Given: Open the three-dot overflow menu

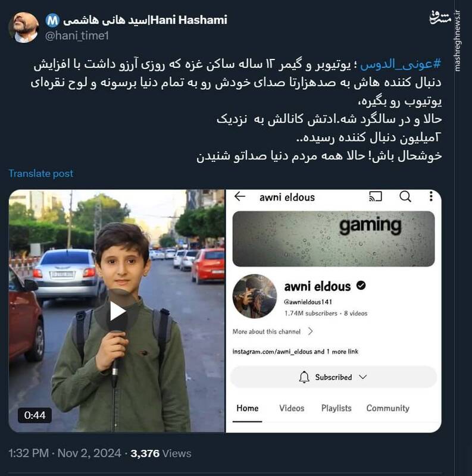Looking at the screenshot, I should pyautogui.click(x=431, y=196).
